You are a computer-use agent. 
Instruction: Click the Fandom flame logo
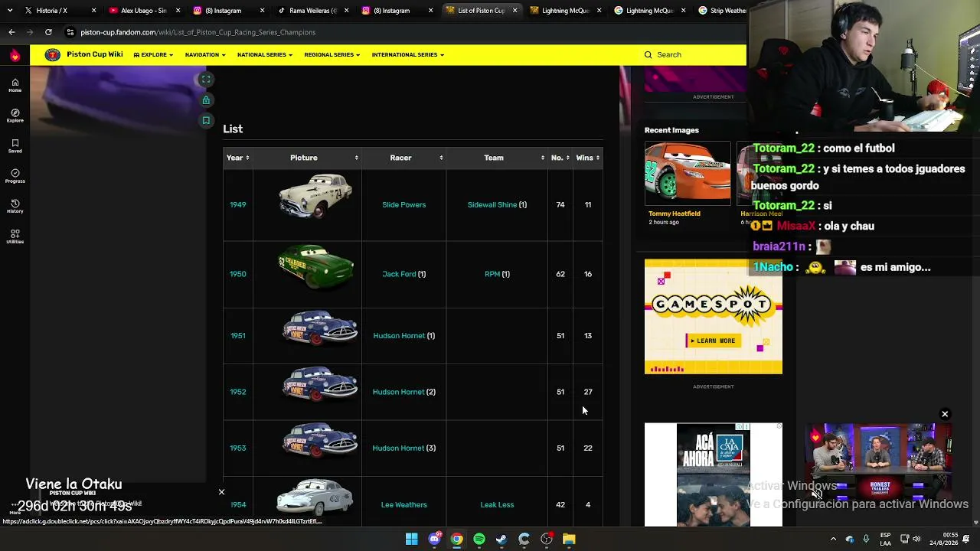[15, 54]
